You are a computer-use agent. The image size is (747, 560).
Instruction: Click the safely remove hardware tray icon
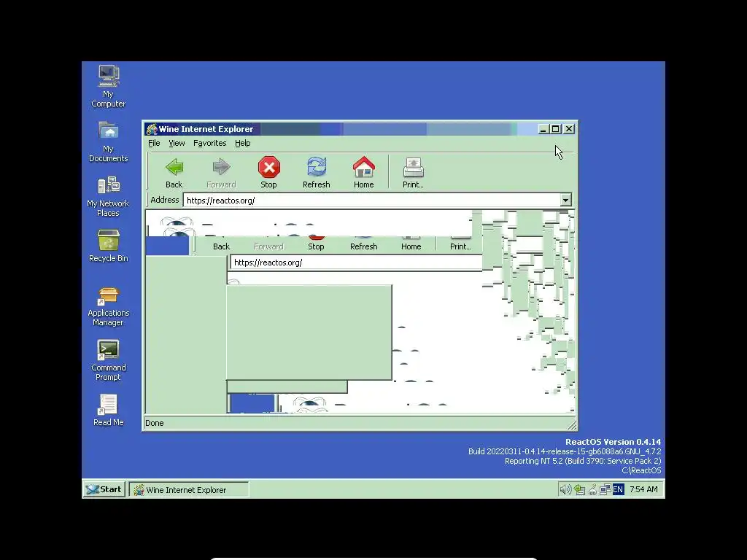tap(579, 489)
